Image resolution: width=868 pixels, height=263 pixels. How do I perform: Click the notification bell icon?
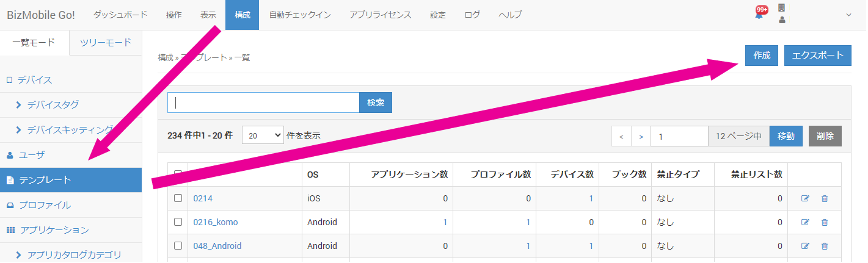[759, 15]
